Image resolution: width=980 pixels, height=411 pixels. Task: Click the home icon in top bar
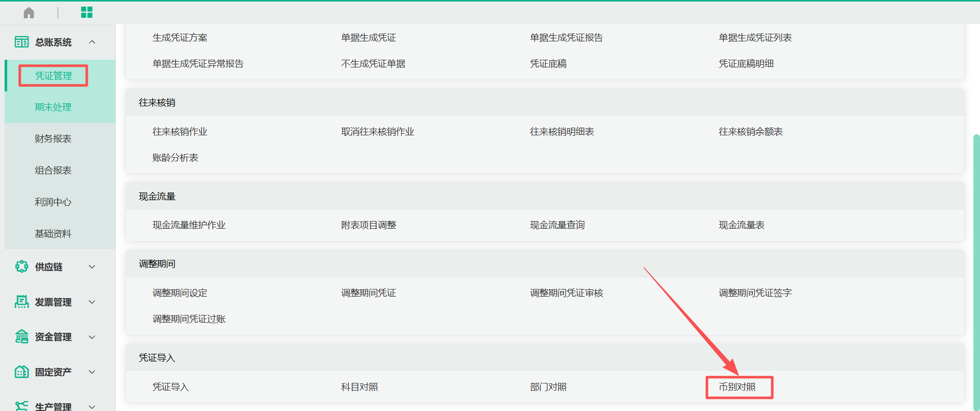[29, 13]
